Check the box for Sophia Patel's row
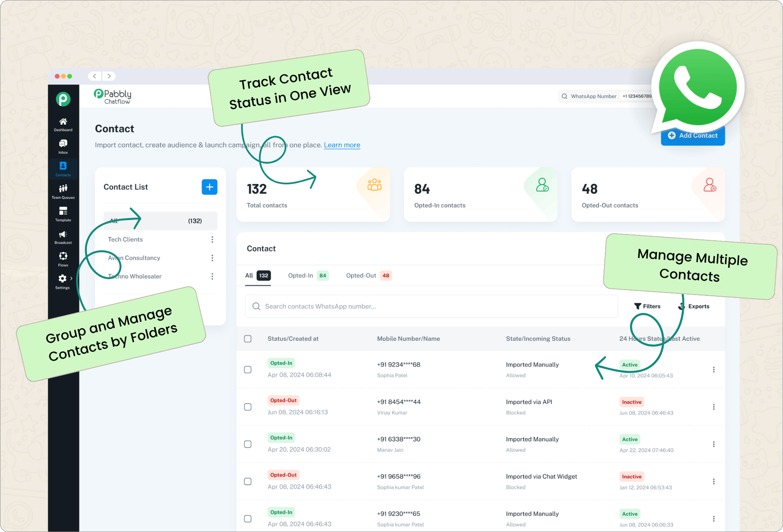Viewport: 783px width, 532px height. point(248,369)
